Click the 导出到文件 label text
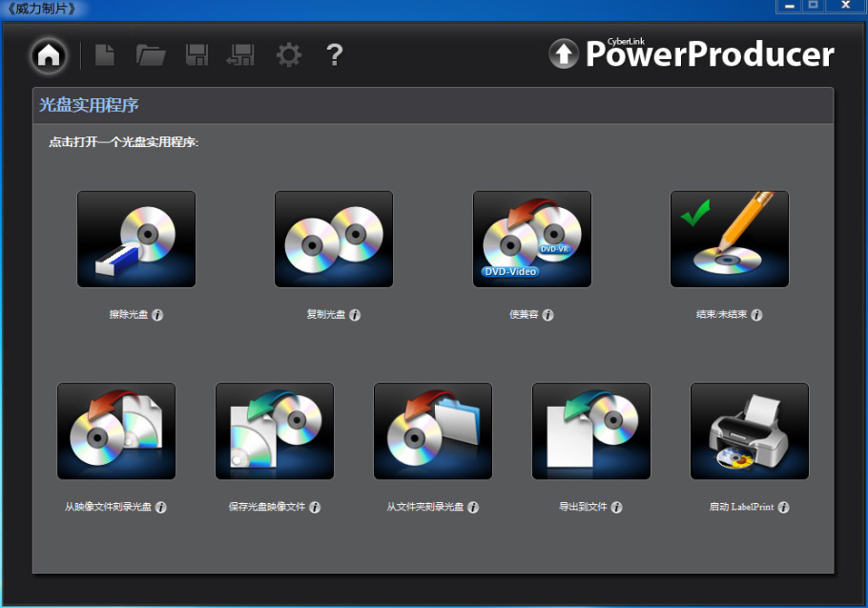The height and width of the screenshot is (608, 868). pos(583,507)
